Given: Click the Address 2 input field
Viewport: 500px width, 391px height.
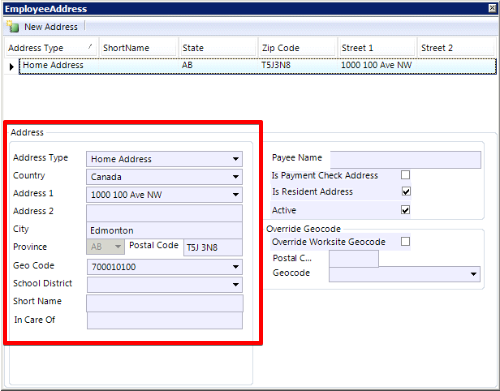Looking at the screenshot, I should point(164,213).
